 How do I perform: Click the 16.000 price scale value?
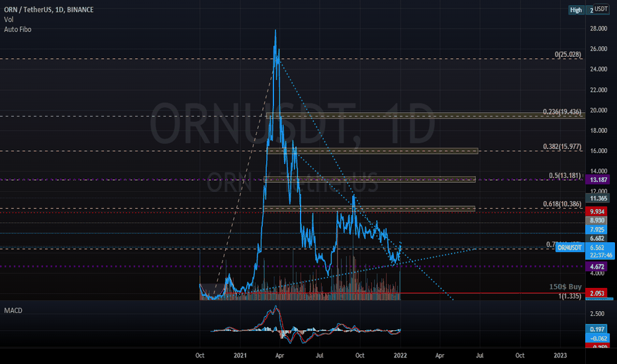click(x=598, y=151)
